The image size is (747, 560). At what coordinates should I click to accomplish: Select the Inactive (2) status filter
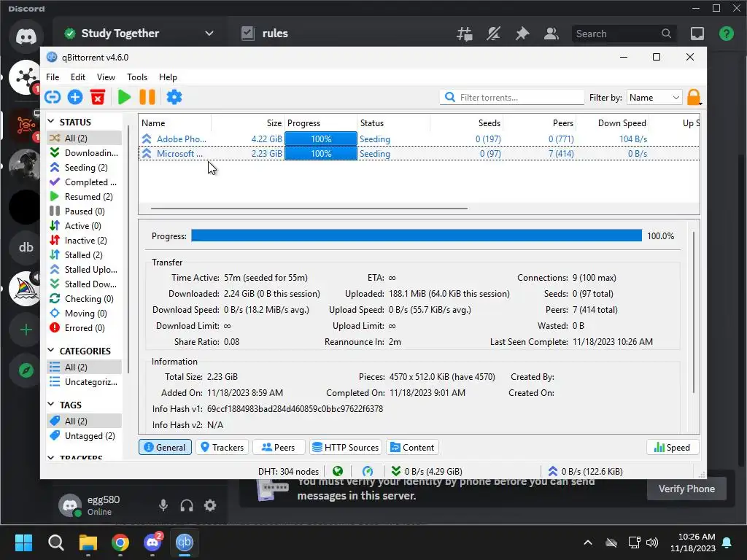coord(85,241)
